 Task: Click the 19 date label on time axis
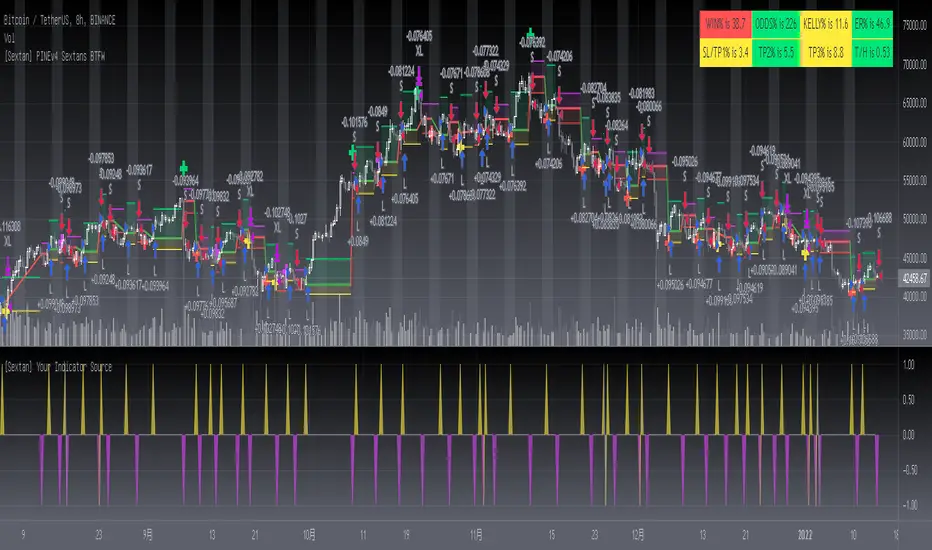406,535
